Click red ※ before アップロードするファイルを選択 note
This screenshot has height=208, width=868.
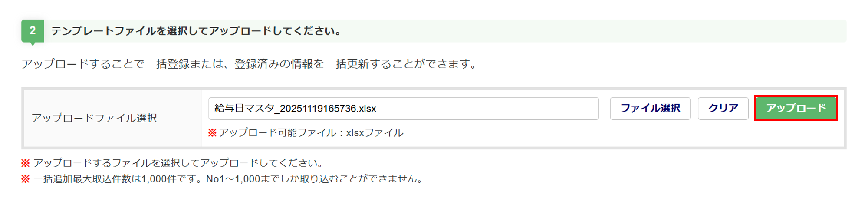click(26, 163)
